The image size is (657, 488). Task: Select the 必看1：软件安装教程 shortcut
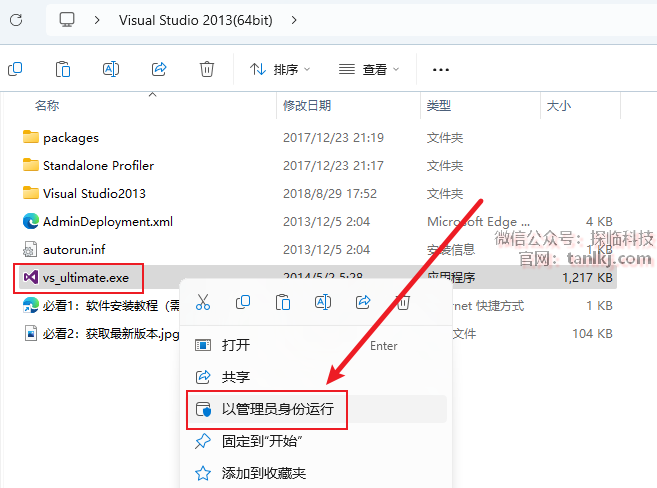111,306
